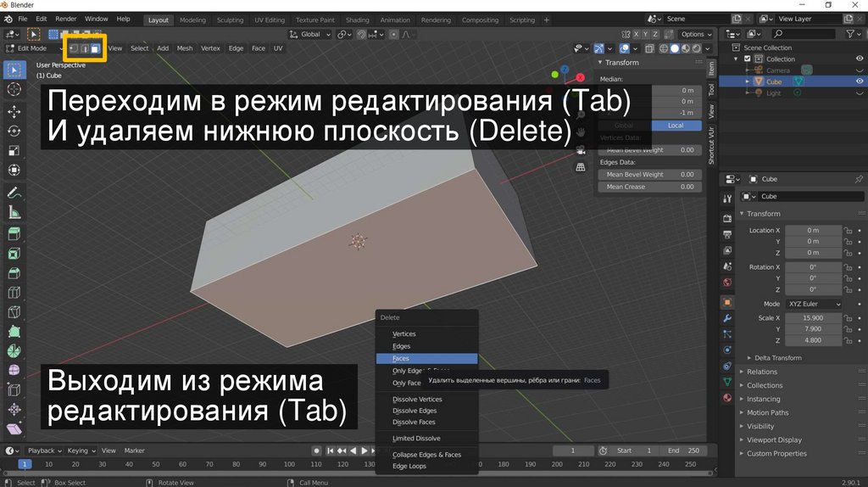868x487 pixels.
Task: Select the Move tool
Action: 14,111
